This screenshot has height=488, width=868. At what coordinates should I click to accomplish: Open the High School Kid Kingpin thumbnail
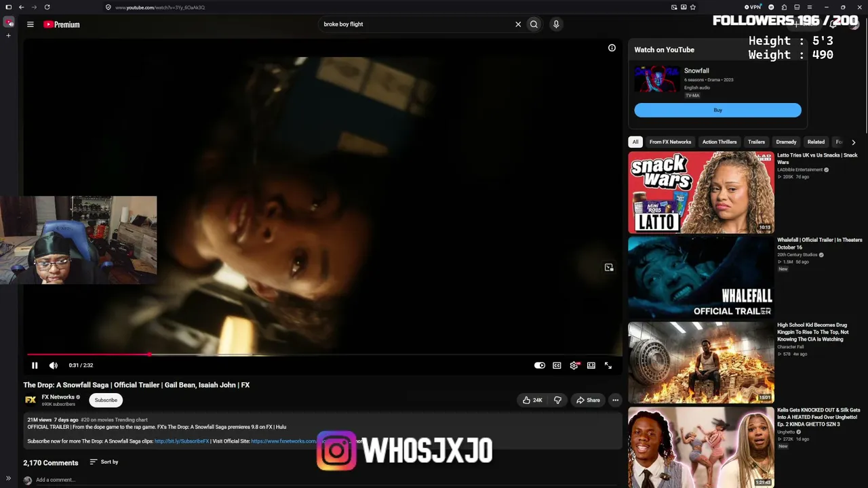pyautogui.click(x=701, y=363)
